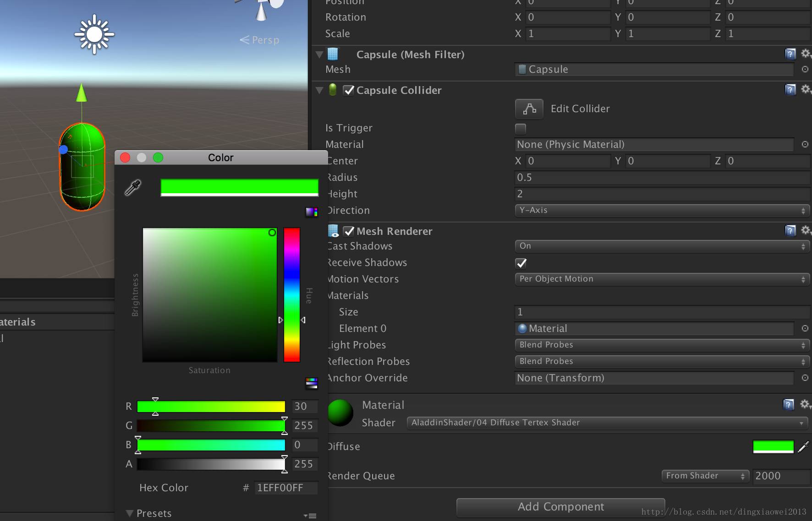This screenshot has height=521, width=812.
Task: Click the saturation brightness color square
Action: pyautogui.click(x=210, y=295)
